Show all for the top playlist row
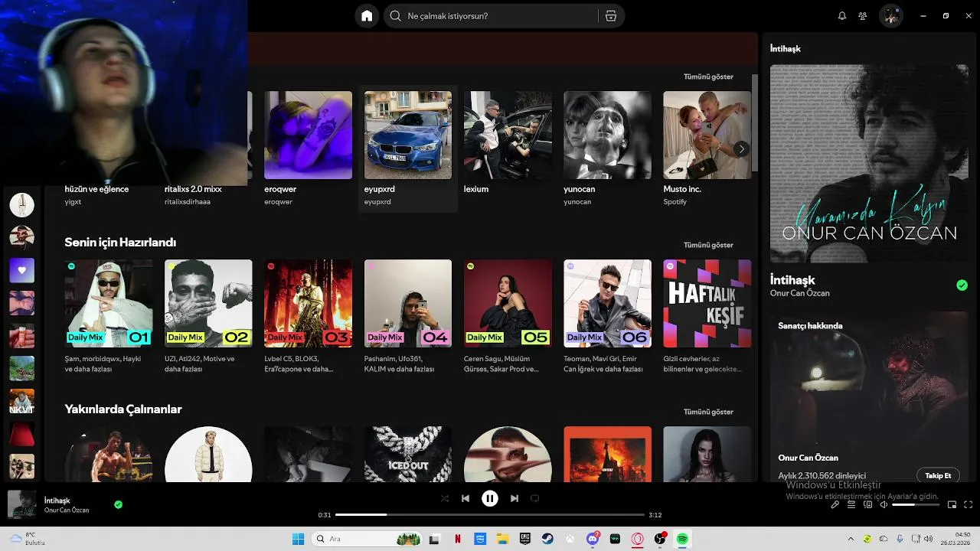The width and height of the screenshot is (980, 551). point(708,77)
